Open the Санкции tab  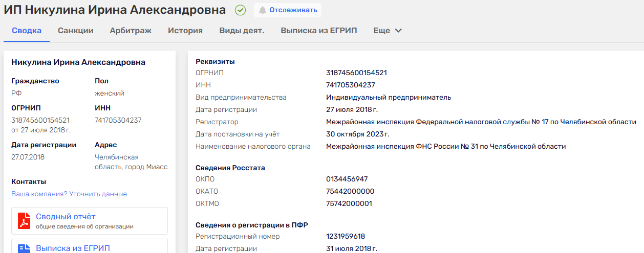76,31
